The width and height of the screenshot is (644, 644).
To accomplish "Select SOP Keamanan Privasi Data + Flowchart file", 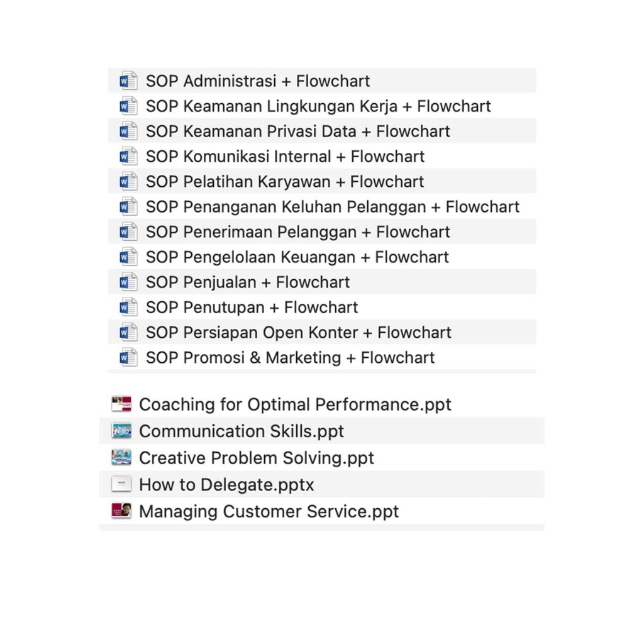I will tap(297, 131).
